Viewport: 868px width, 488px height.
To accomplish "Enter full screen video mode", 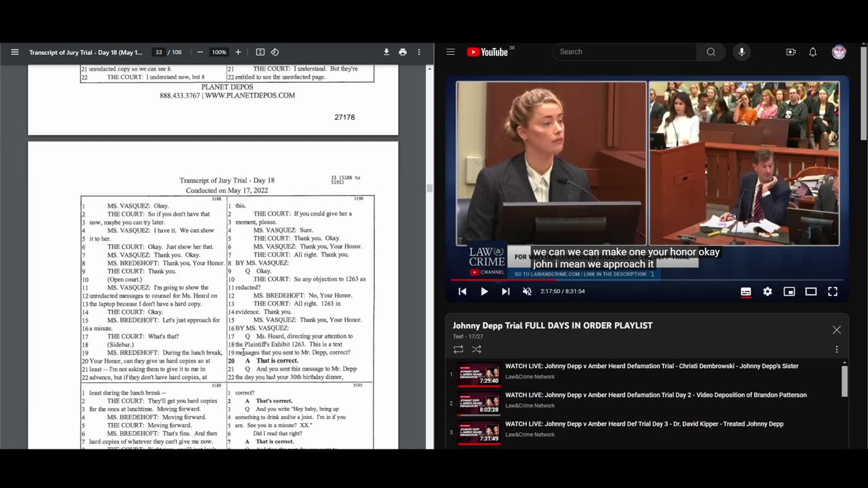I will [x=833, y=291].
